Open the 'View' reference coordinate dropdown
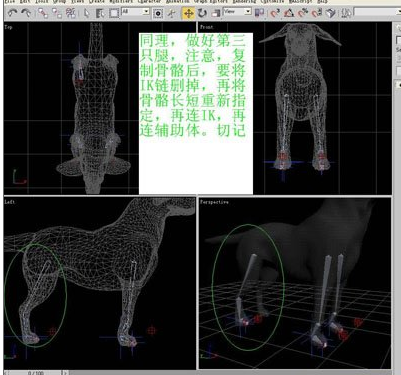401x375 pixels. tap(237, 12)
